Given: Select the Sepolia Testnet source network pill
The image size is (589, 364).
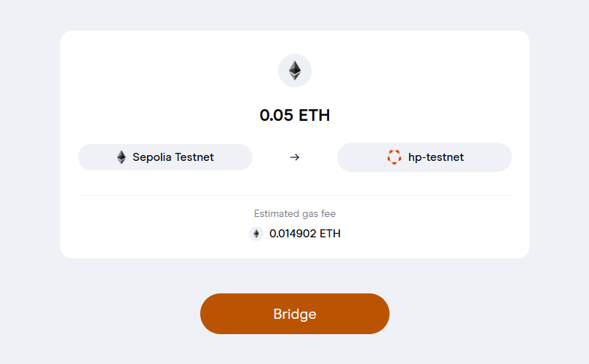Looking at the screenshot, I should pos(165,157).
